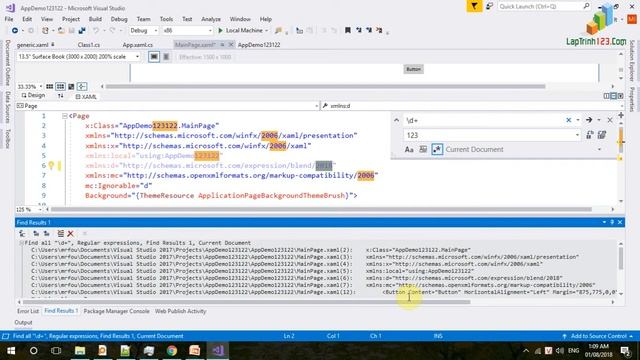This screenshot has width=640, height=360.
Task: Swap Design and XAML panes
Action: coord(61,96)
